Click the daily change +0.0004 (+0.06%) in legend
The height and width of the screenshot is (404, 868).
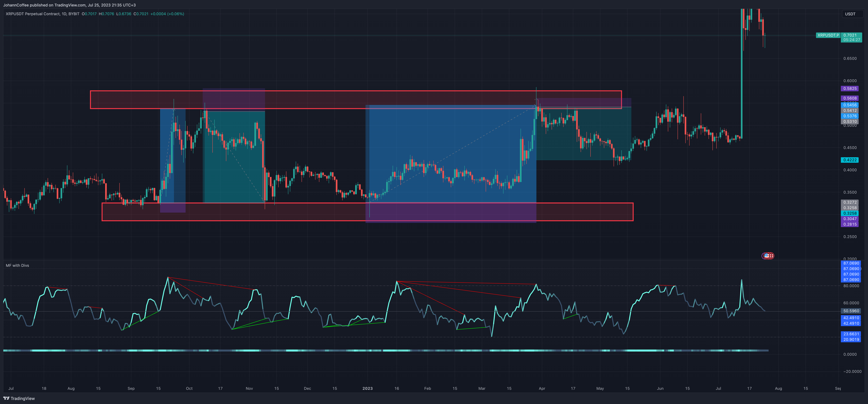[167, 14]
